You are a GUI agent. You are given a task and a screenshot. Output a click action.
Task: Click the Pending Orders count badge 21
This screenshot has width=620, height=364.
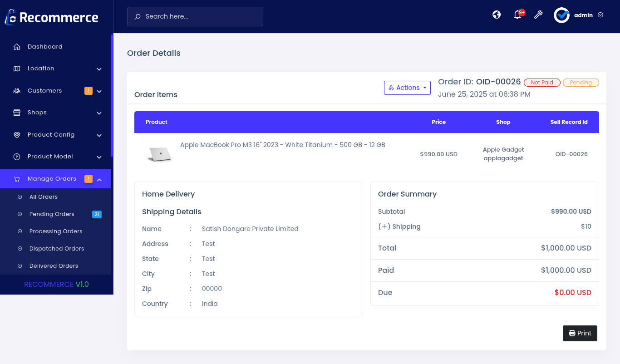tap(97, 214)
